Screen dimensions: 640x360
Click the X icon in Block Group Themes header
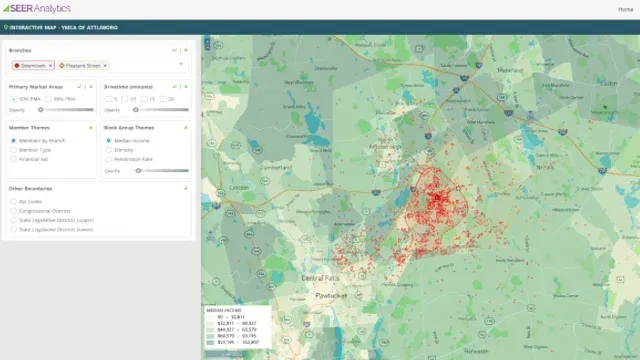pyautogui.click(x=186, y=128)
